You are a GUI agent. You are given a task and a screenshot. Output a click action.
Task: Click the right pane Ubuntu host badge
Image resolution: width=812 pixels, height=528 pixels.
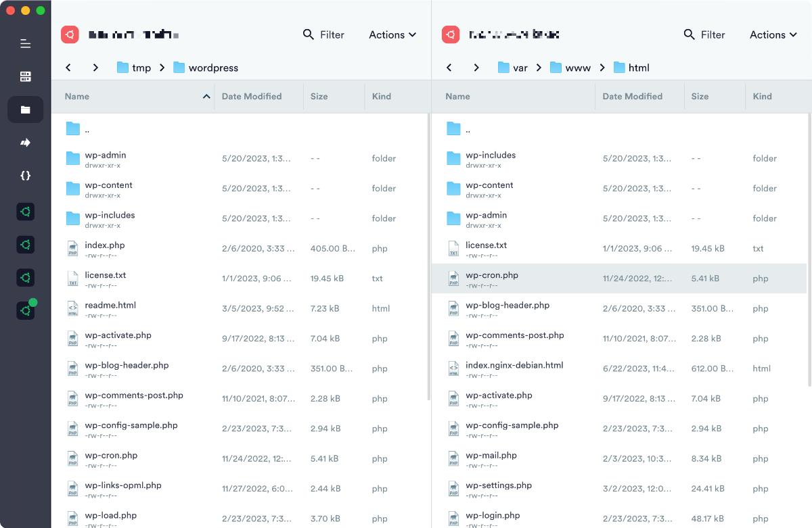coord(451,34)
